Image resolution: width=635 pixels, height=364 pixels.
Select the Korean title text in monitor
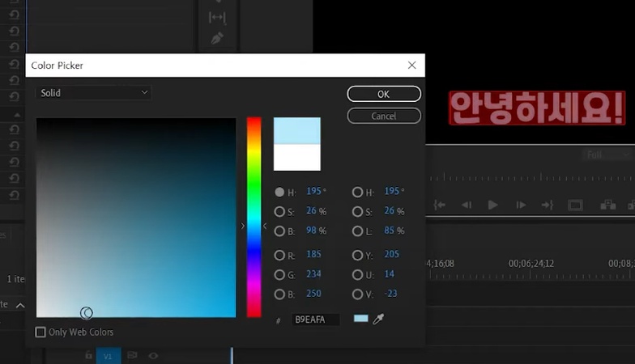(537, 108)
